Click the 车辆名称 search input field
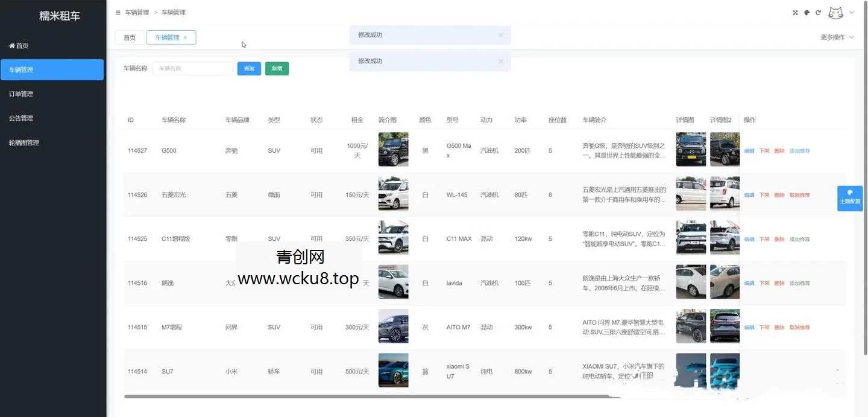 pos(192,68)
